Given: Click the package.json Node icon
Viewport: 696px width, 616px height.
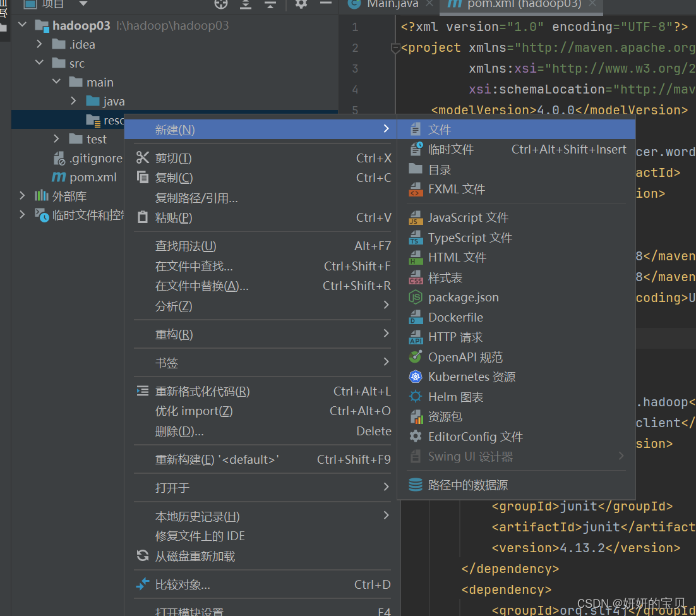Looking at the screenshot, I should pos(415,298).
